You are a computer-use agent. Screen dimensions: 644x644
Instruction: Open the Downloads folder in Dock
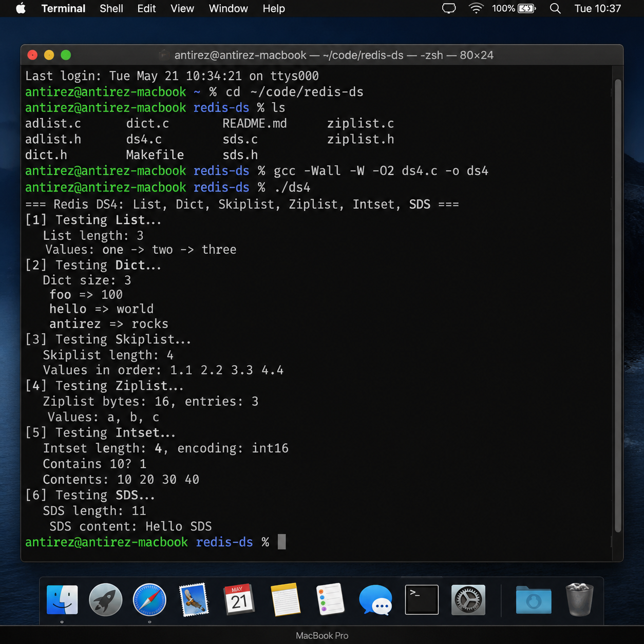(x=534, y=599)
